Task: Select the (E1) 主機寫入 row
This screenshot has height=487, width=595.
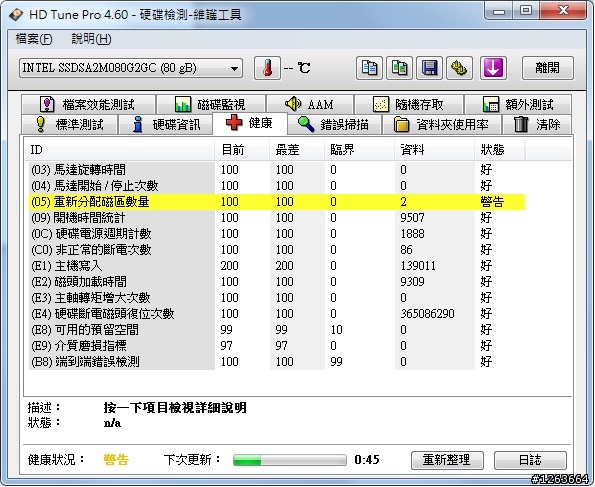Action: (277, 266)
